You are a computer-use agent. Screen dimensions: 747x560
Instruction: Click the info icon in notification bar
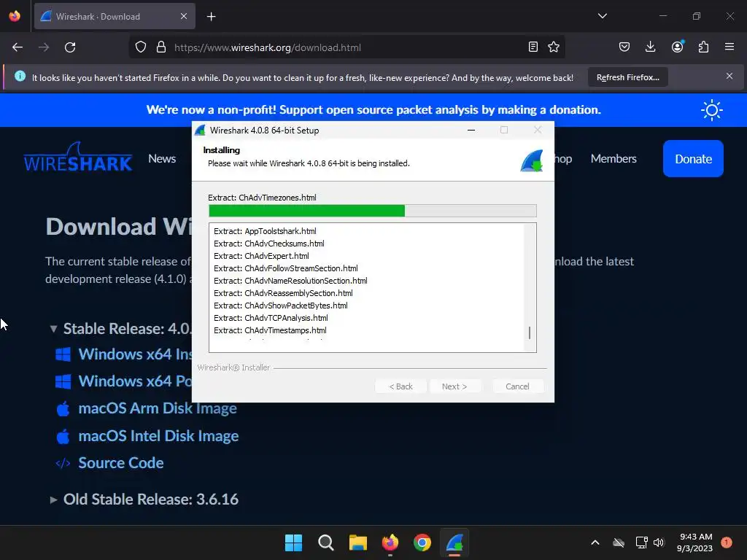pyautogui.click(x=20, y=76)
